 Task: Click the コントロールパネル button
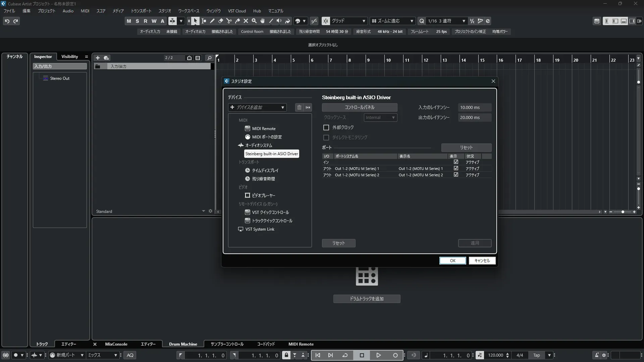coord(360,108)
